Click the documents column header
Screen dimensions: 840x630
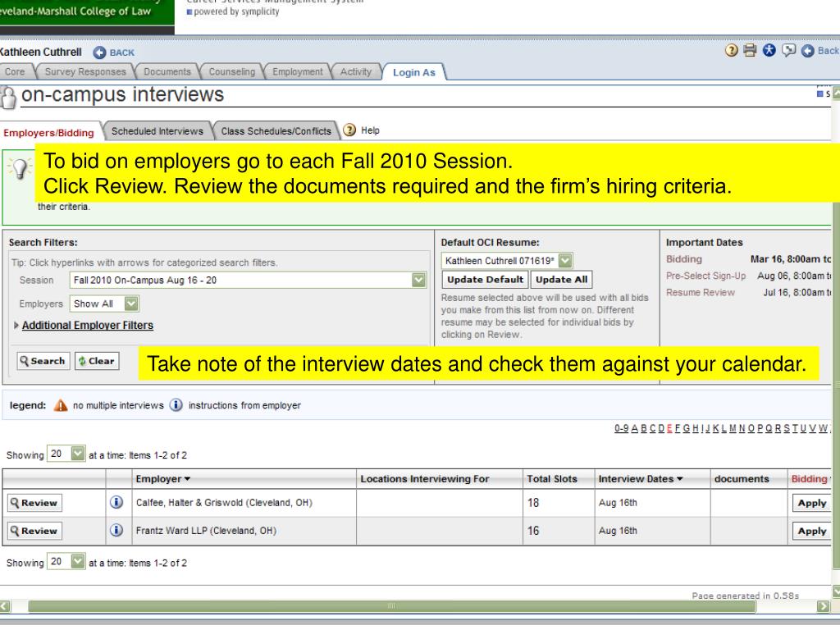[x=742, y=479]
